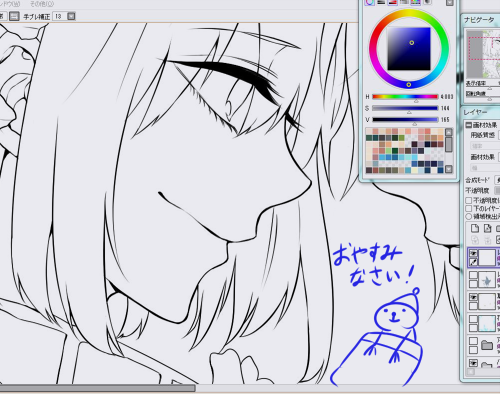Enable the 下のレイヤー clipping checkbox
Image resolution: width=500 pixels, height=394 pixels.
(468, 208)
